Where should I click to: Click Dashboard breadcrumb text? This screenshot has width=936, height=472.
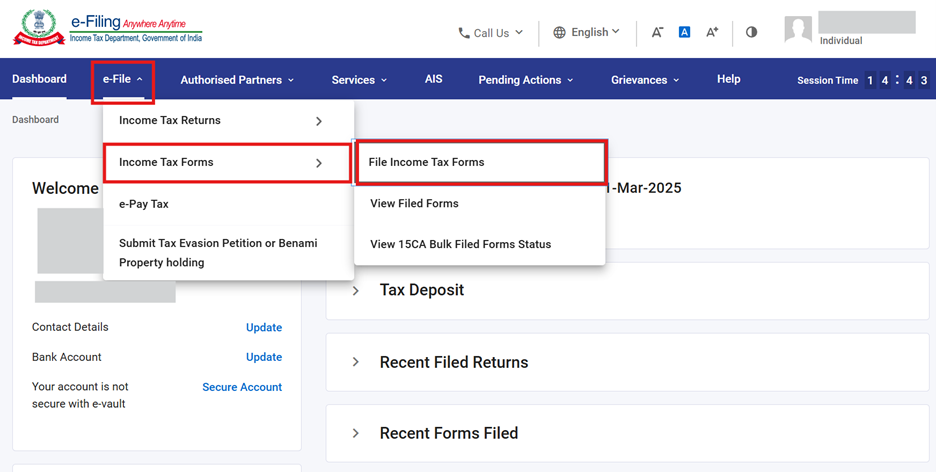(35, 120)
